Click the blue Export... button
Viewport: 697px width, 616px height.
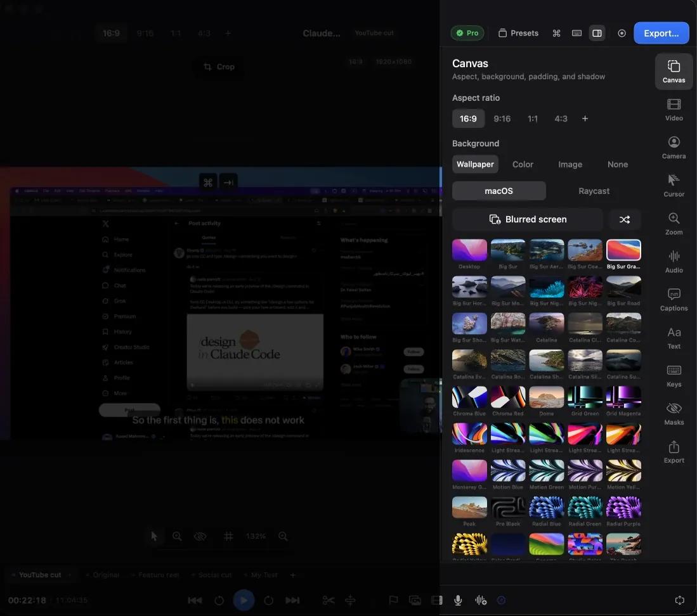tap(661, 34)
